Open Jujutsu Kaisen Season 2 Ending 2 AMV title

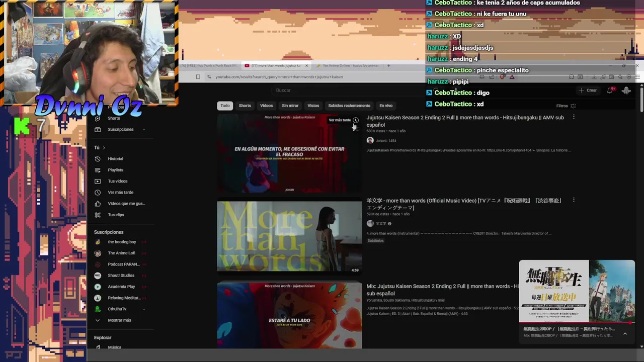[465, 121]
